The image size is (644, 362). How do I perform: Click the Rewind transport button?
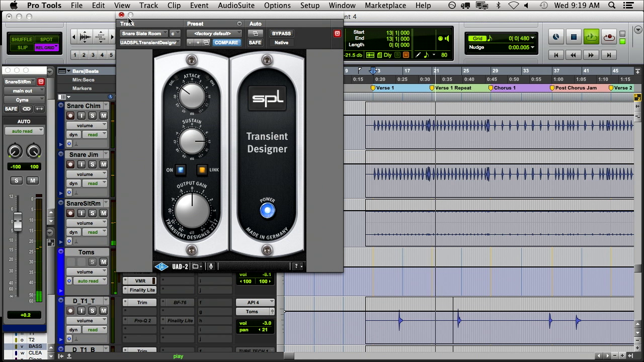[574, 55]
